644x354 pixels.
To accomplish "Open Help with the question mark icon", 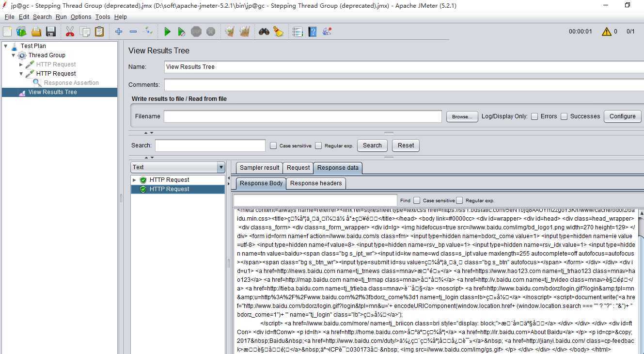I will pyautogui.click(x=313, y=32).
